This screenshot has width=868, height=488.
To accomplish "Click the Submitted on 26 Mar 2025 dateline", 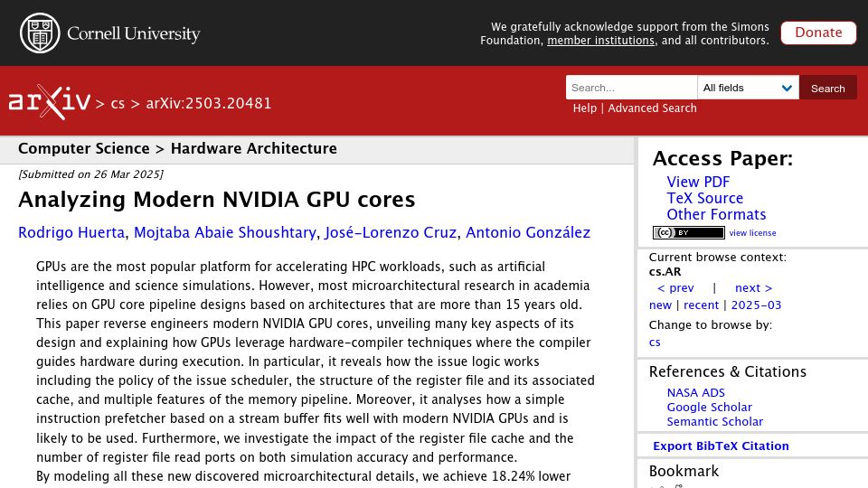I will [90, 174].
